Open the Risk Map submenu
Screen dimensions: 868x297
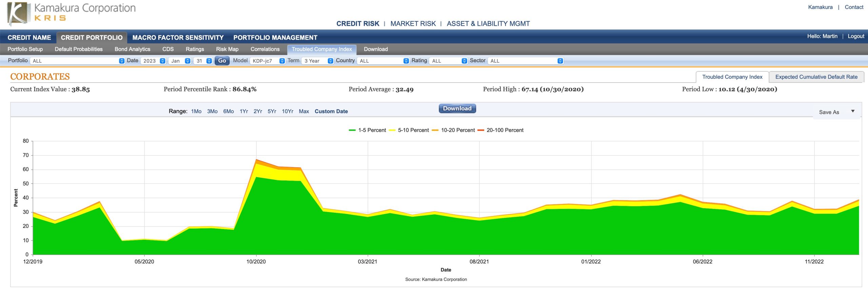[x=227, y=49]
